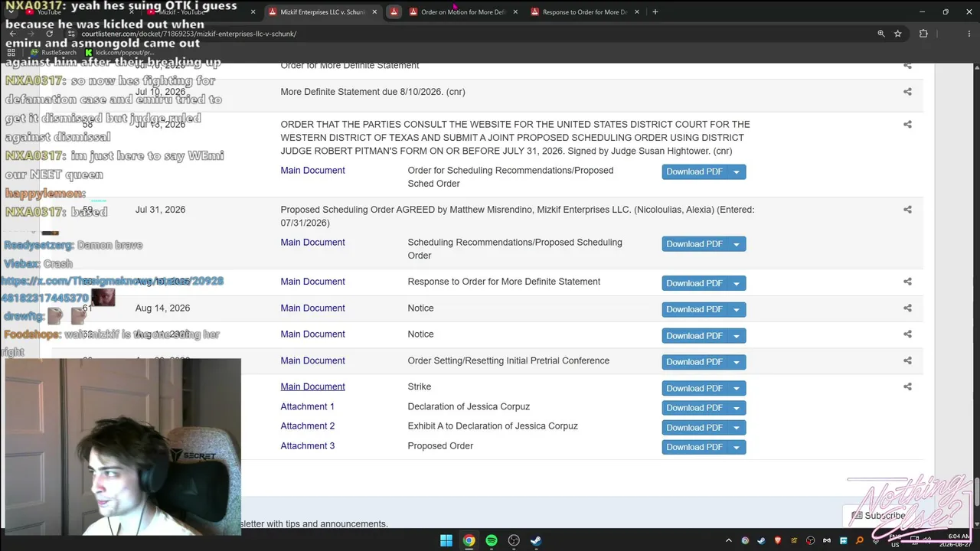Download PDF of Exhibit A to Declaration
The width and height of the screenshot is (980, 551).
[x=694, y=428]
